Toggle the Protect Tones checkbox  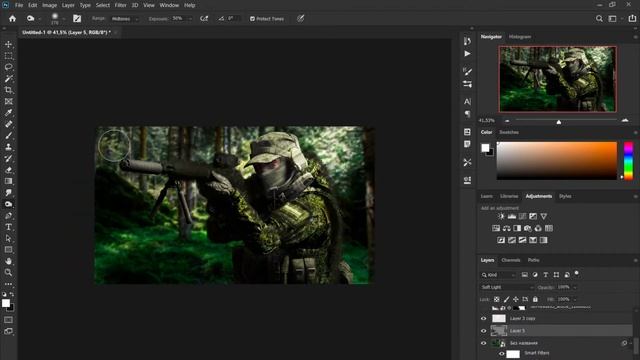[x=252, y=19]
